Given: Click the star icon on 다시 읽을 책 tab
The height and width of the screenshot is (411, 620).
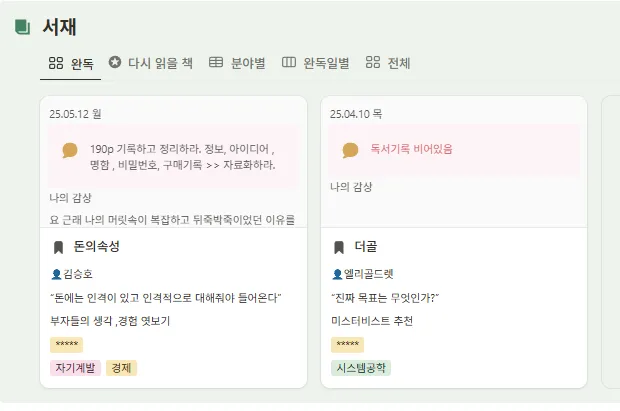Looking at the screenshot, I should click(x=115, y=63).
